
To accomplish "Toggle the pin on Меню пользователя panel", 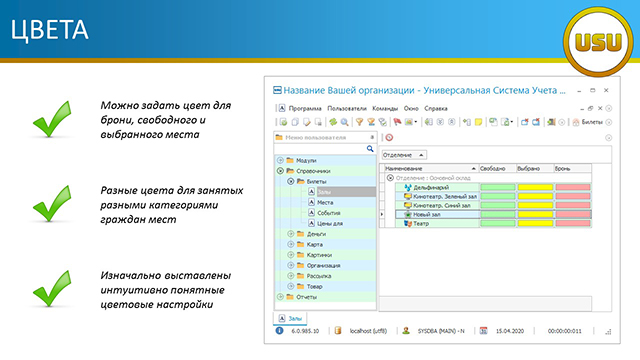I will coord(372,138).
